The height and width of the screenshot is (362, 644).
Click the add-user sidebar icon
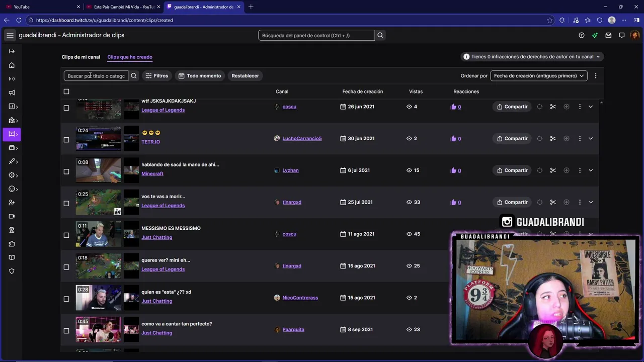click(12, 203)
